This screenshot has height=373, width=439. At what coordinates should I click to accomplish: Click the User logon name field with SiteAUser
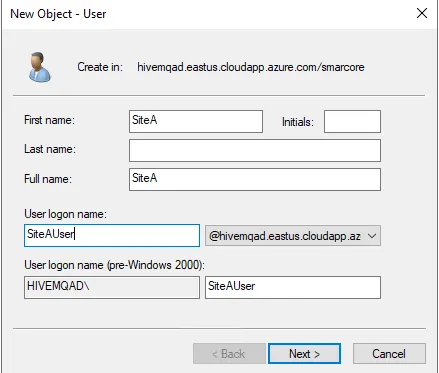coord(112,235)
